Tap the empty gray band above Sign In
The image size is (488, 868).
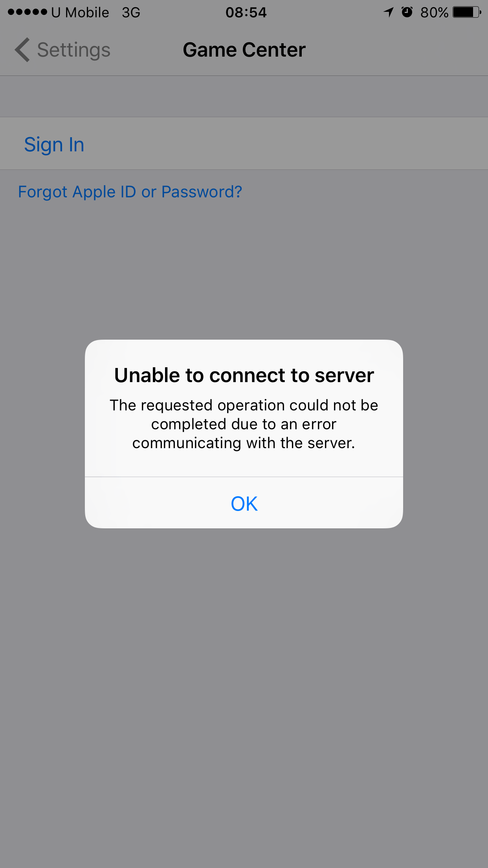pyautogui.click(x=244, y=96)
